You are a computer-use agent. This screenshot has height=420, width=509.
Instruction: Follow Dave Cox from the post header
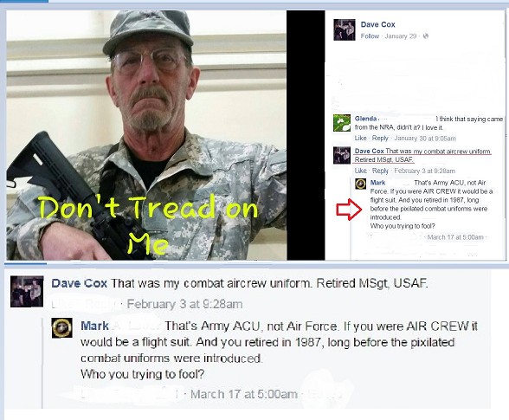click(x=370, y=36)
